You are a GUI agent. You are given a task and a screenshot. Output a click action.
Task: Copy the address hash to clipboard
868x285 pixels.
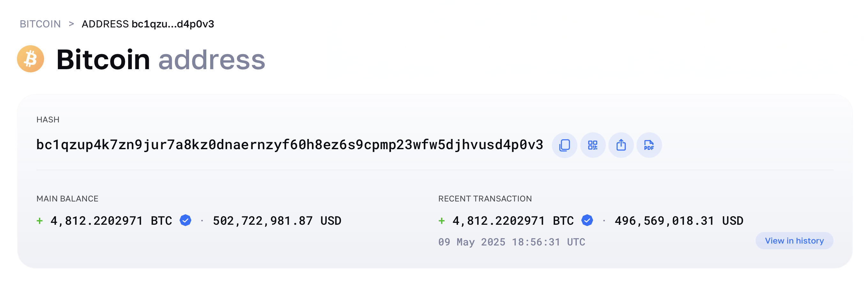coord(564,145)
